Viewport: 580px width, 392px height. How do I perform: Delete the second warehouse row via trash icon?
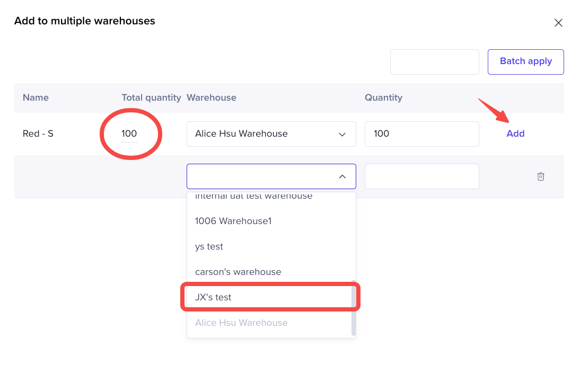[x=540, y=176]
